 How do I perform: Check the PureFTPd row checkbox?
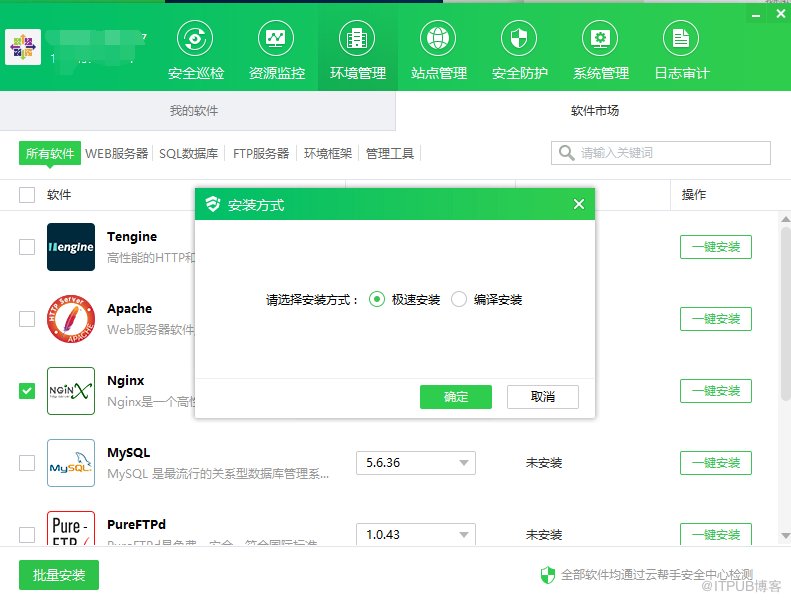pos(27,535)
